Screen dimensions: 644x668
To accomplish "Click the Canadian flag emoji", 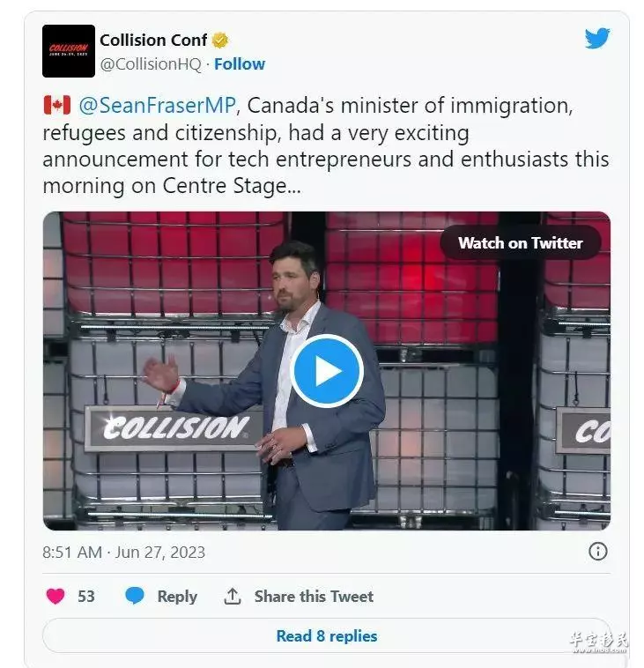I will click(57, 105).
